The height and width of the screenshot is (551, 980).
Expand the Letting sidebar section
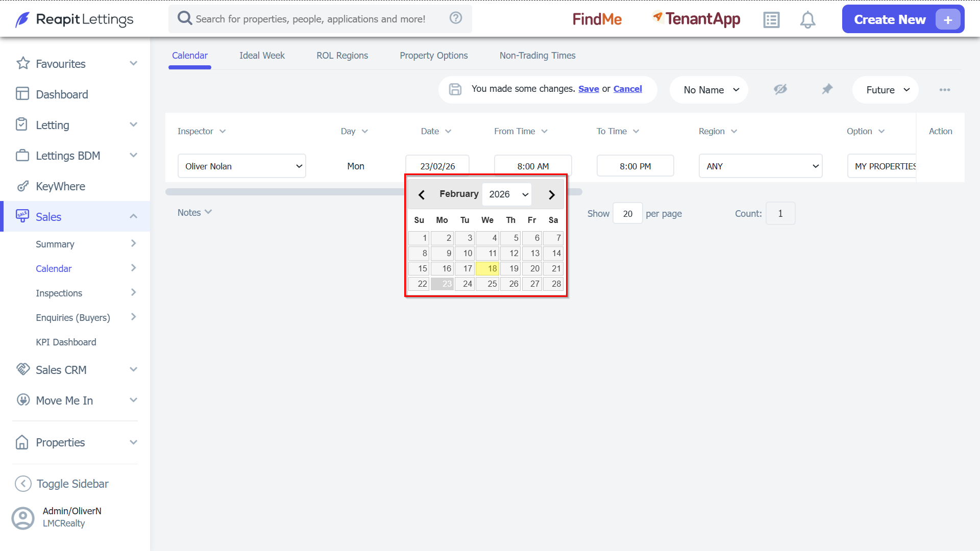tap(133, 124)
